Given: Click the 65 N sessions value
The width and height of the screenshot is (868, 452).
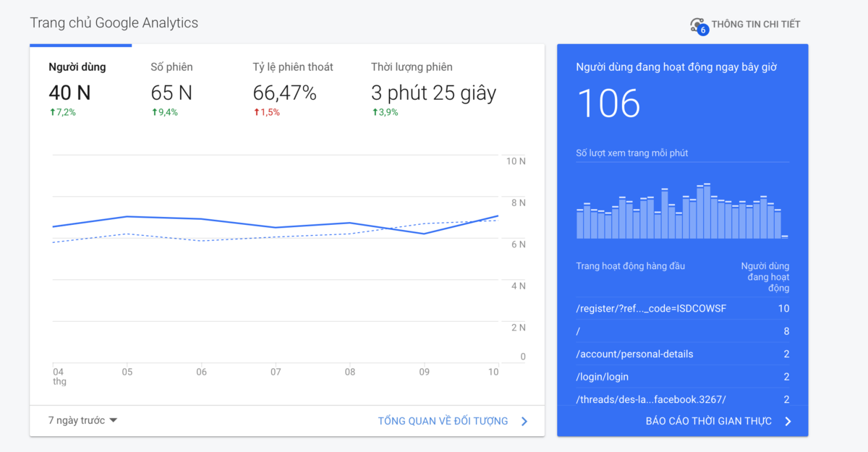Looking at the screenshot, I should tap(171, 93).
